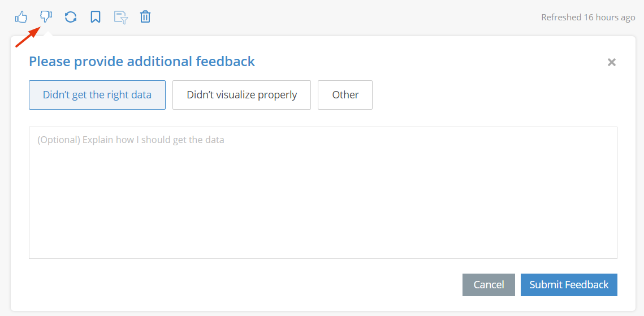
Task: Click the popup pointer below thumbs down
Action: (x=47, y=33)
